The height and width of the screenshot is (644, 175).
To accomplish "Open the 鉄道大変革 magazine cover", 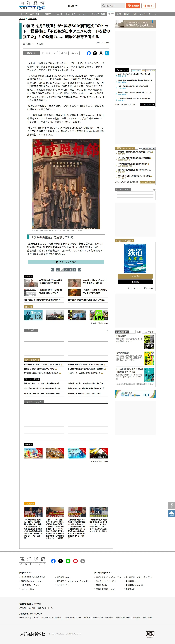I will click(135, 258).
